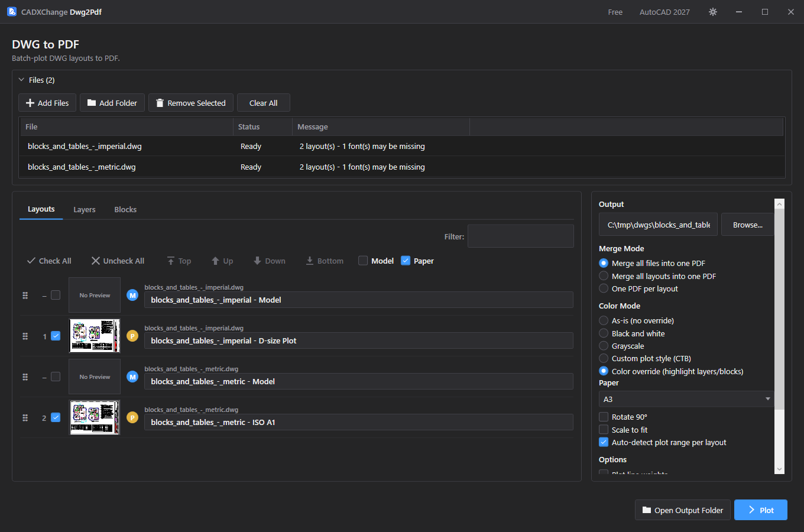Viewport: 804px width, 532px height.
Task: Click drag handle of imperial Model row
Action: (x=25, y=296)
